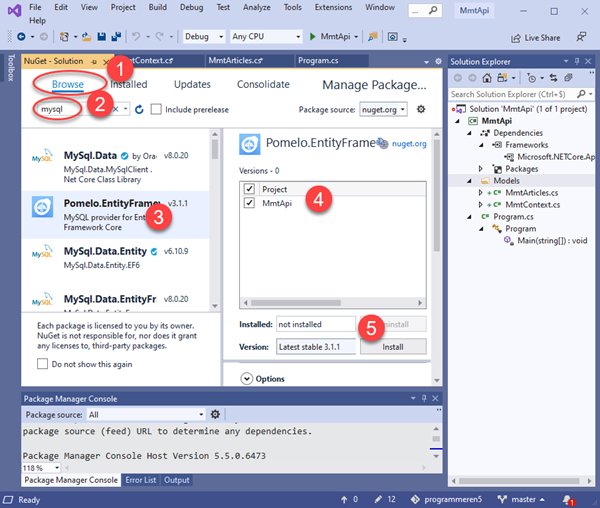This screenshot has height=508, width=600.
Task: Open the nuget.org package link
Action: pyautogui.click(x=409, y=143)
